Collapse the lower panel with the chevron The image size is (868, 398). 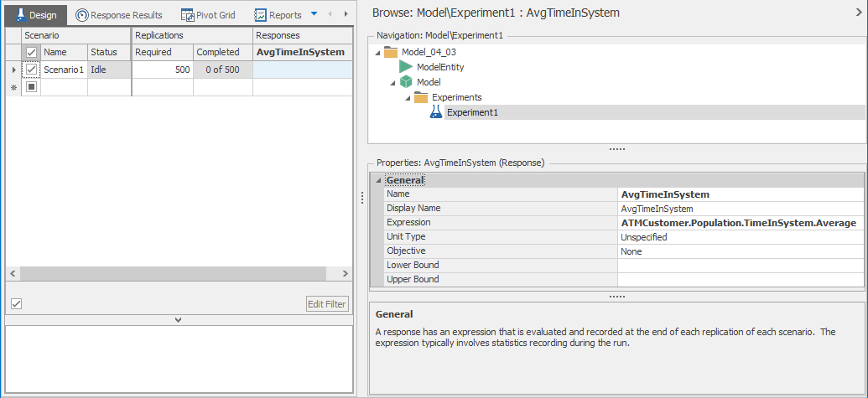pyautogui.click(x=179, y=319)
